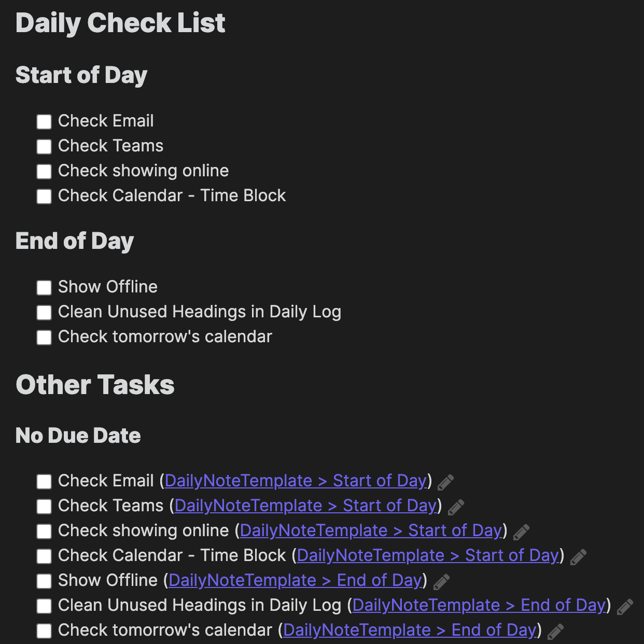Check off Clean Unused Headings in Daily Log

point(44,312)
